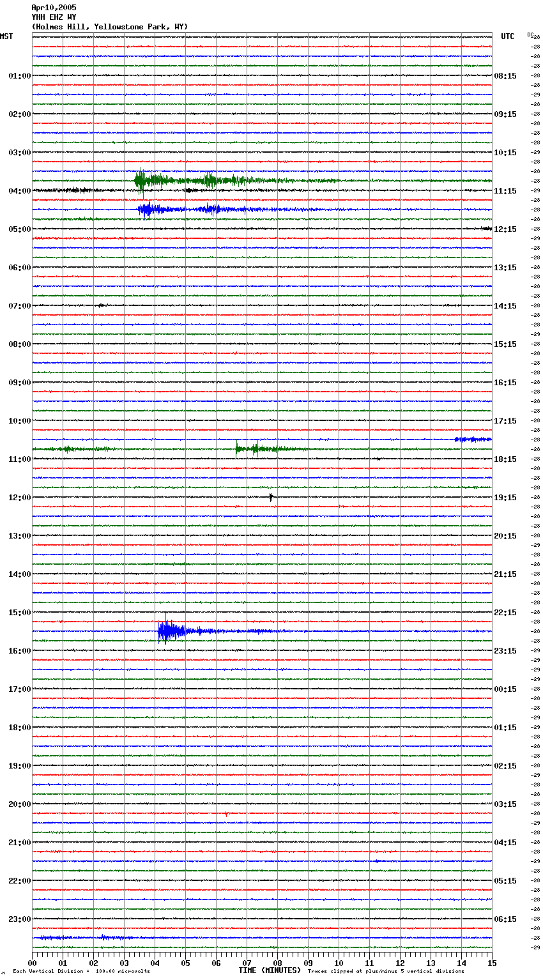The image size is (543, 980).
Task: Click the Traces clipped footer note
Action: [386, 971]
